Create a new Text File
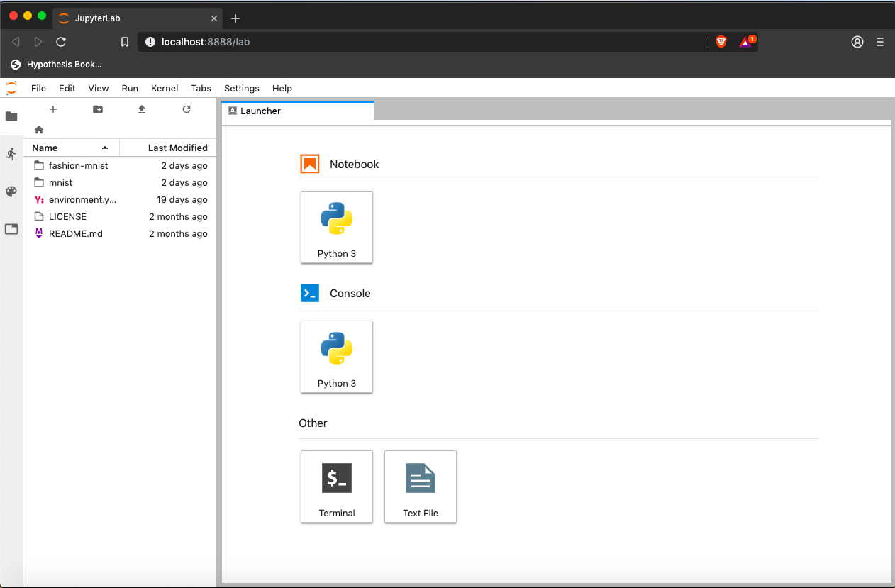The height and width of the screenshot is (588, 895). click(421, 487)
